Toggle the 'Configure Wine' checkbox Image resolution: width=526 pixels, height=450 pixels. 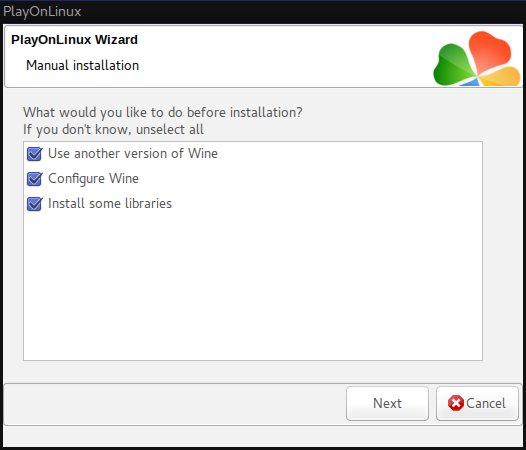[35, 179]
